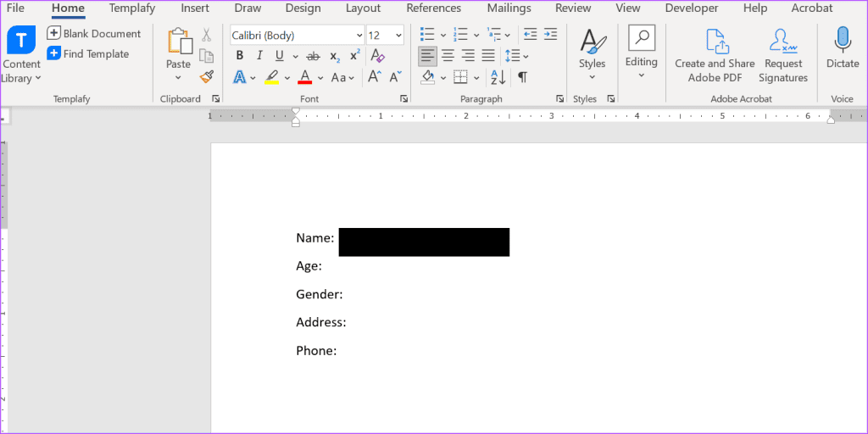Screen dimensions: 868x434
Task: Open the Templafy tab
Action: click(x=132, y=8)
